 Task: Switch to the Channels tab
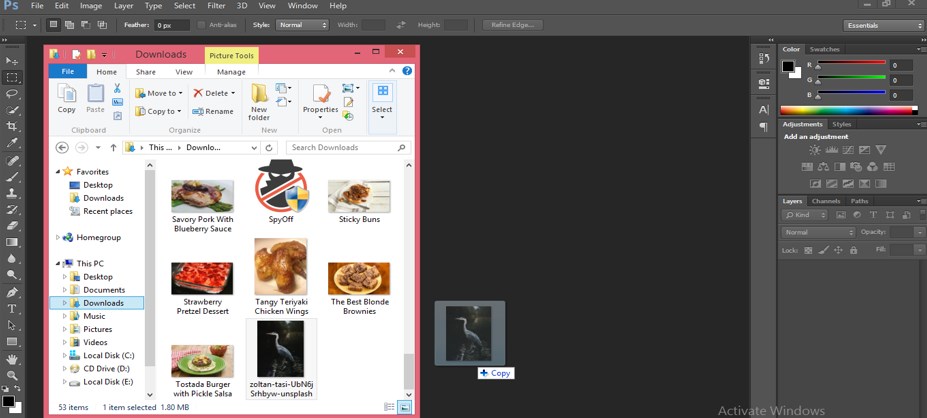(826, 201)
